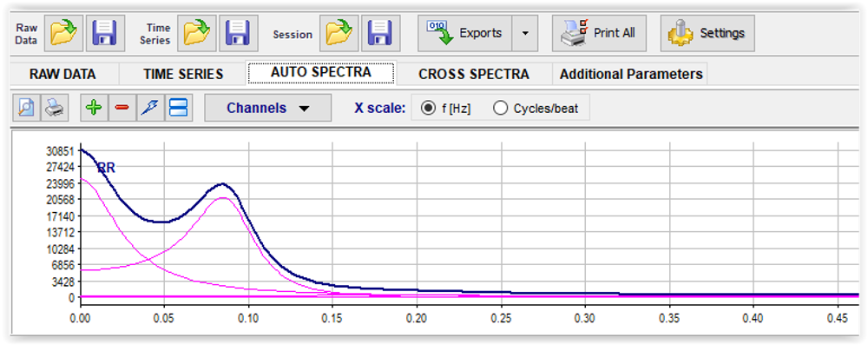The width and height of the screenshot is (868, 345).
Task: Click the blue lightning-bolt icon
Action: click(150, 108)
